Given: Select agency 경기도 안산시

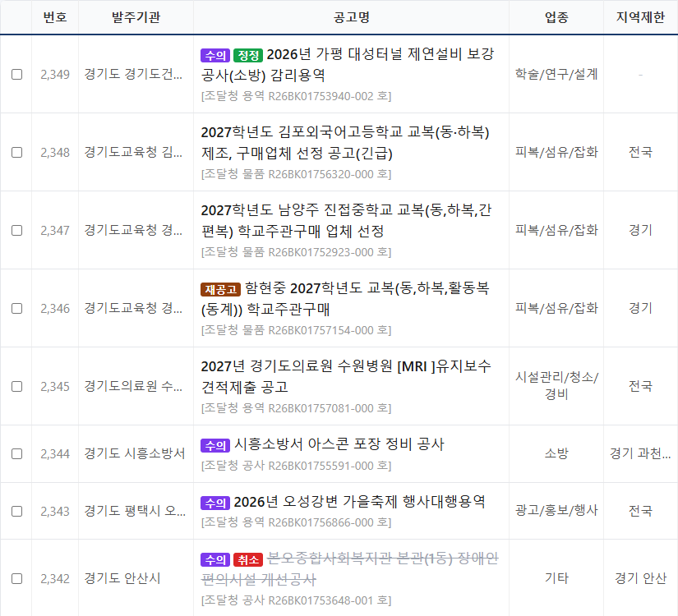Looking at the screenshot, I should tap(122, 579).
